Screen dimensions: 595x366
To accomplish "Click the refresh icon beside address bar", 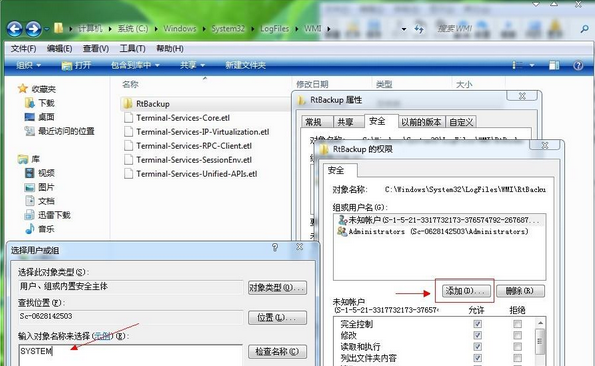I will point(419,29).
